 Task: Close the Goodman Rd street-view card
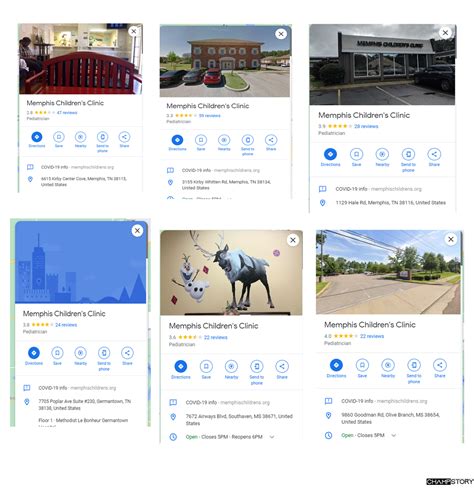click(x=451, y=239)
